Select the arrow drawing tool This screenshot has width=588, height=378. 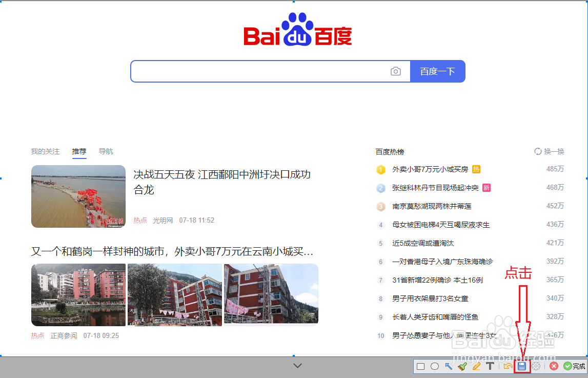click(449, 366)
